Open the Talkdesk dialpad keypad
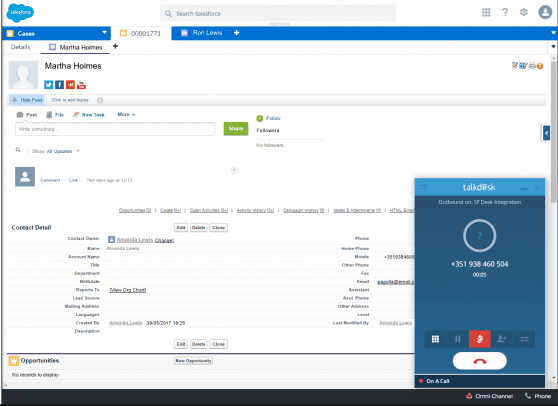The image size is (558, 406). pos(435,339)
